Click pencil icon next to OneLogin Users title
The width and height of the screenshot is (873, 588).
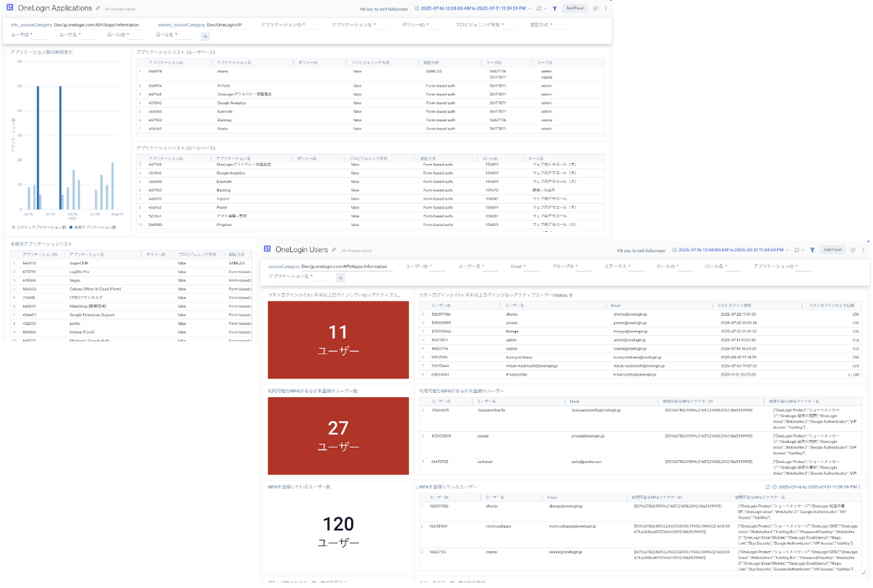pyautogui.click(x=334, y=250)
